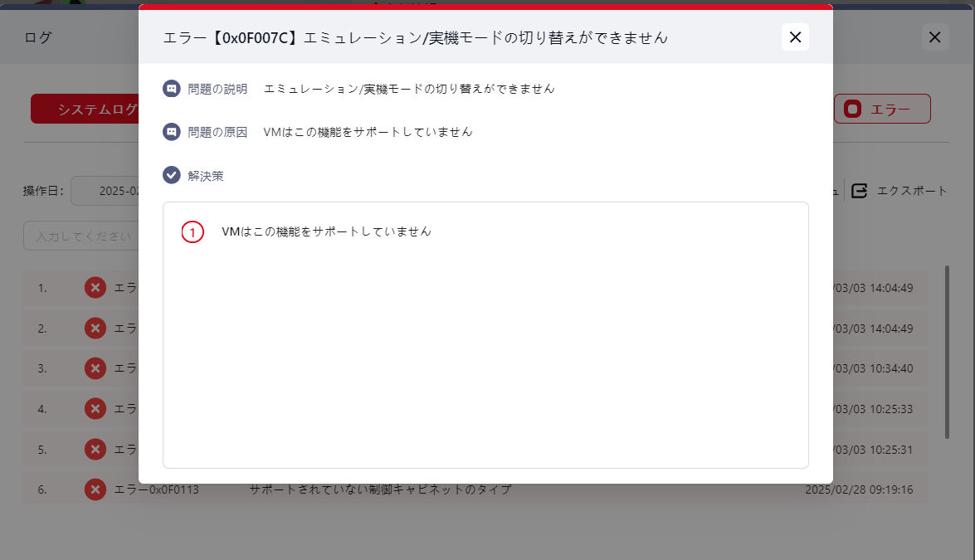Click the エクスポート text button
The height and width of the screenshot is (560, 975).
click(912, 191)
